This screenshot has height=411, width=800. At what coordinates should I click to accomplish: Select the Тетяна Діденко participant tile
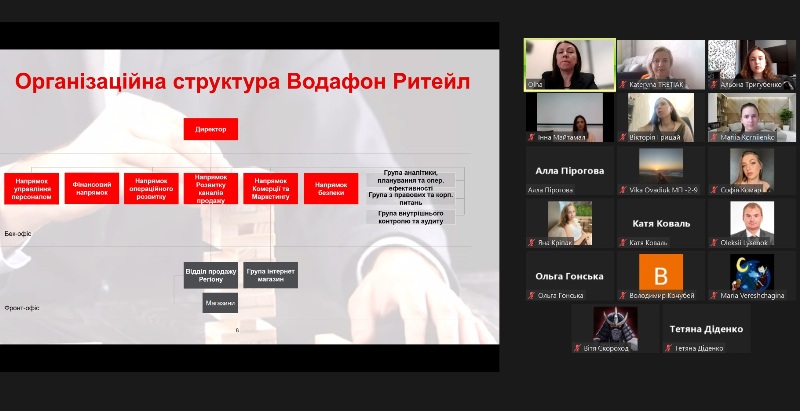tap(706, 328)
